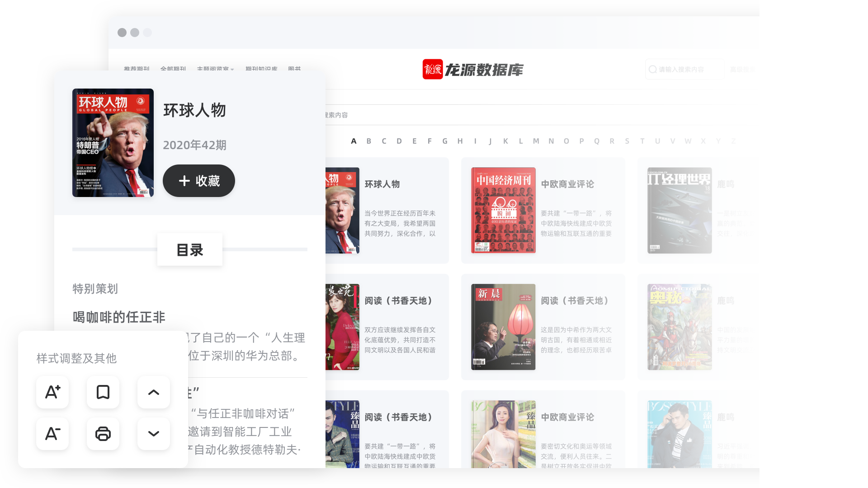868x488 pixels.
Task: Open the 新晨 magazine cover
Action: tap(503, 327)
